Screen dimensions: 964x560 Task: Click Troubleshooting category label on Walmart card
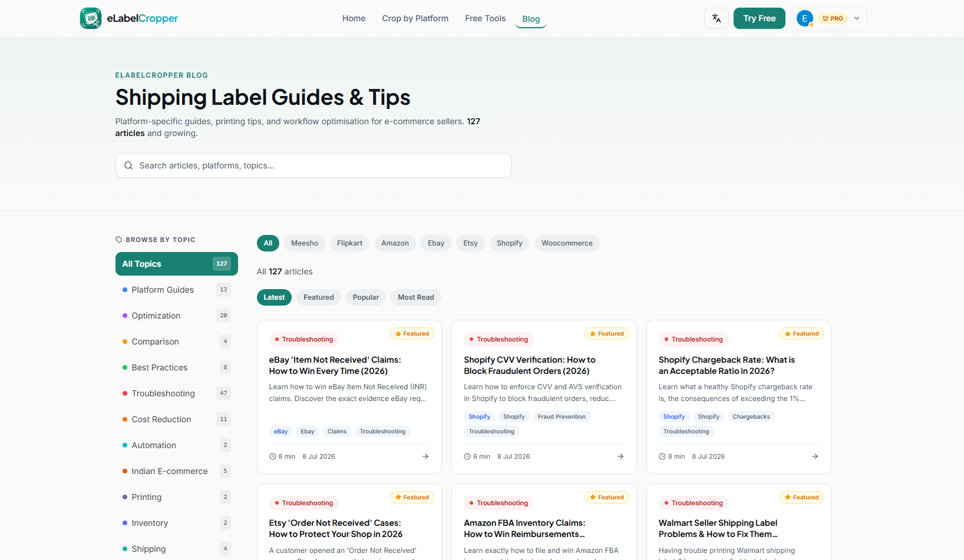[x=694, y=503]
